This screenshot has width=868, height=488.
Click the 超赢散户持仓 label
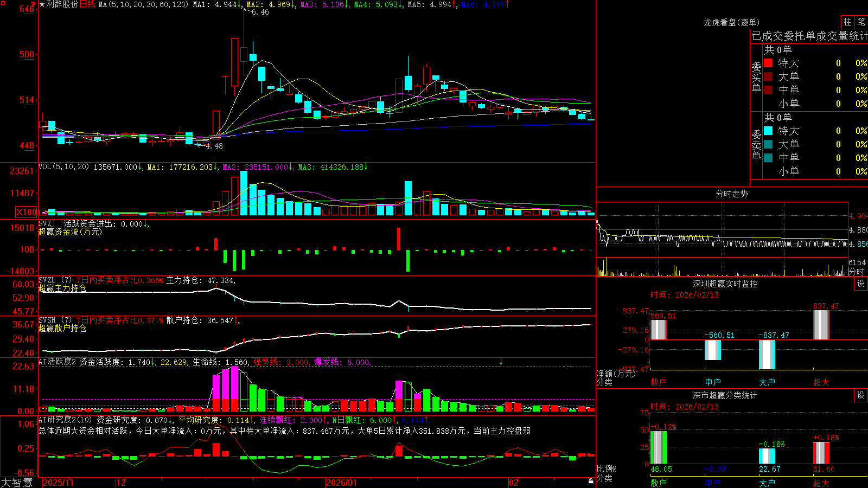pyautogui.click(x=62, y=328)
